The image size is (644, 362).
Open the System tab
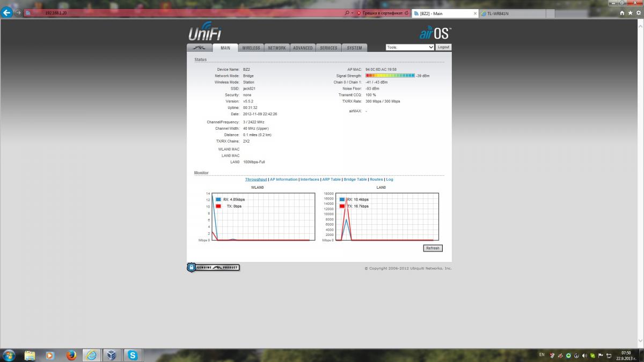coord(354,48)
